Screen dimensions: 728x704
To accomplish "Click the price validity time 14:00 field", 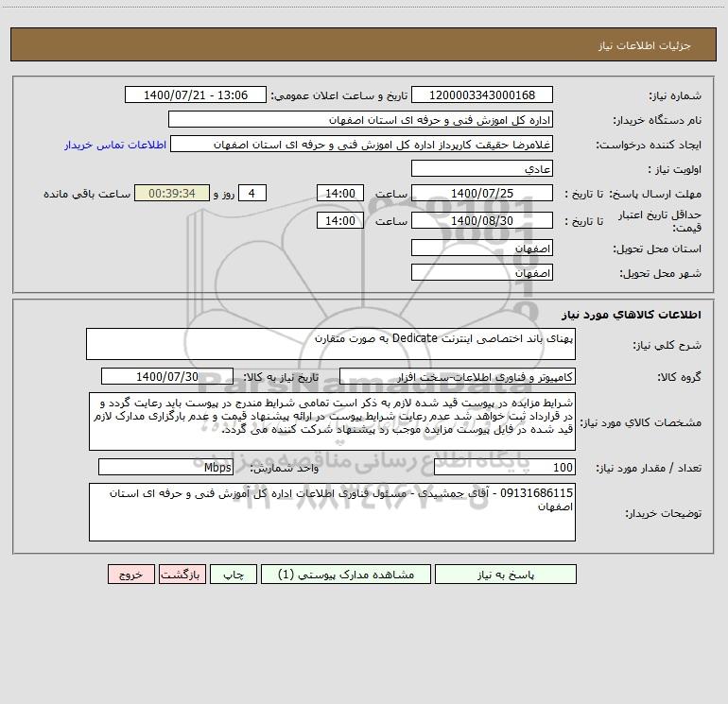I will [340, 220].
